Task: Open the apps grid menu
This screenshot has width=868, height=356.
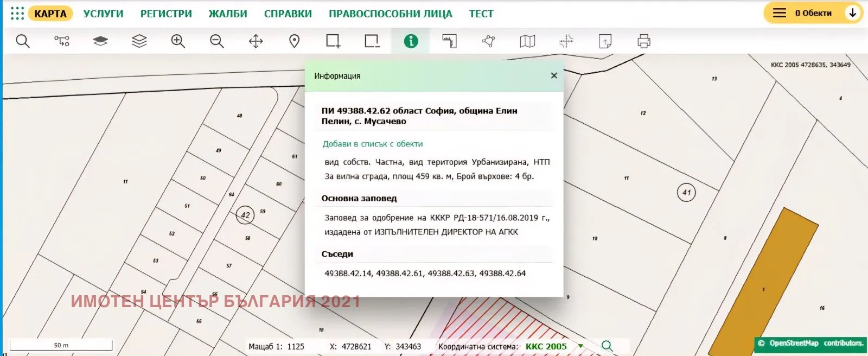Action: [x=17, y=14]
